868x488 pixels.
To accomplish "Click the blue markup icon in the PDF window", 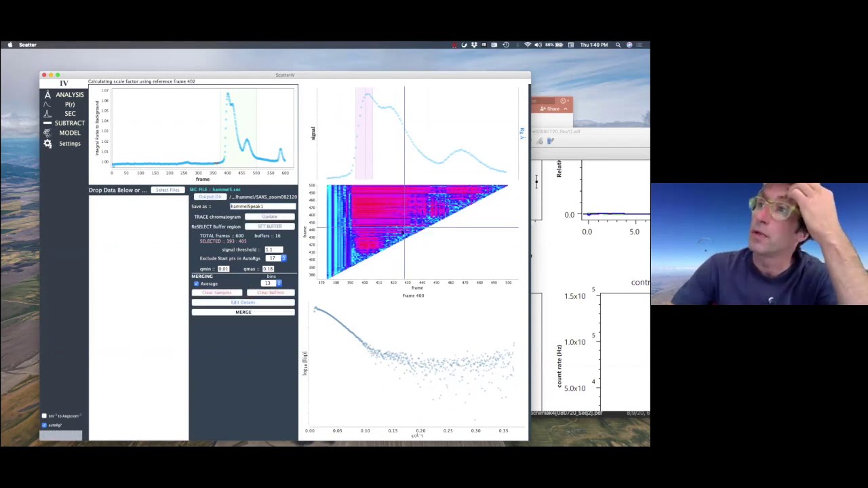I will [x=550, y=141].
